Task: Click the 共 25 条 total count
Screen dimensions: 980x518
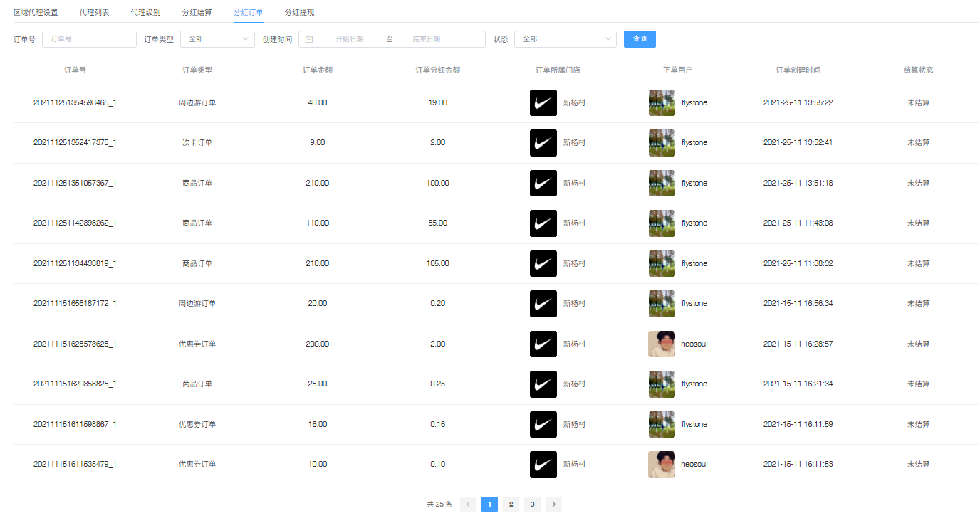Action: (x=439, y=504)
